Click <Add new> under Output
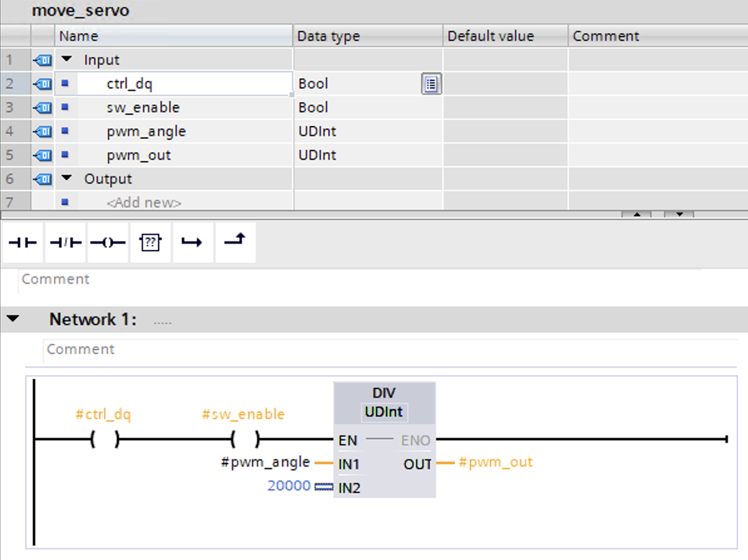 coord(143,202)
